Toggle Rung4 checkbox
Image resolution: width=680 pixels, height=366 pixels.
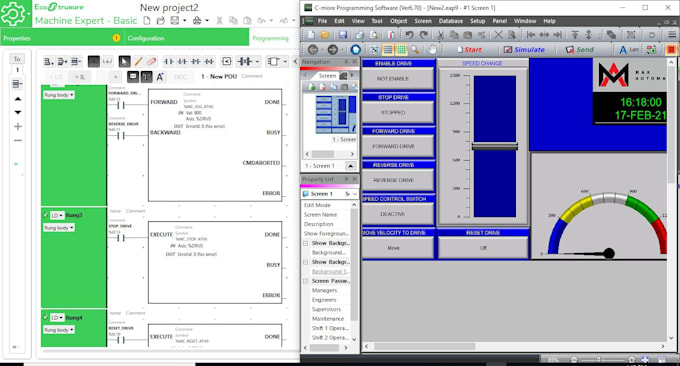click(45, 317)
